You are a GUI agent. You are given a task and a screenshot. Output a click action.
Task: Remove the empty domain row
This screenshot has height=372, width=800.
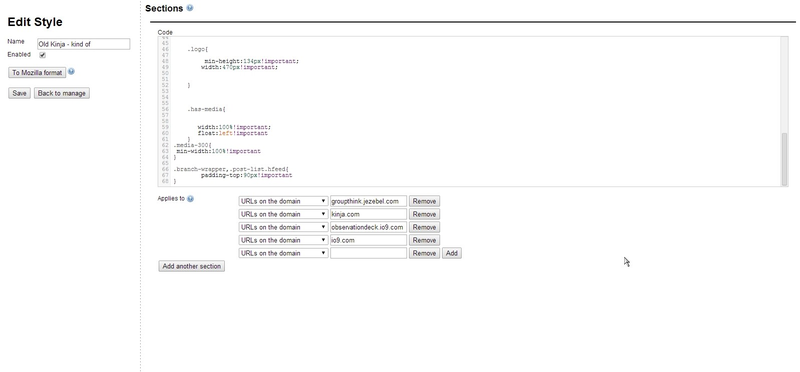(424, 253)
